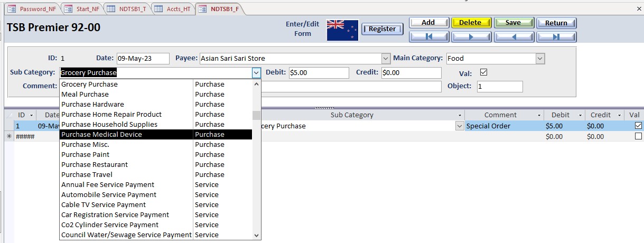The image size is (644, 243).
Task: Toggle the Val checkbox in the form
Action: tap(483, 72)
